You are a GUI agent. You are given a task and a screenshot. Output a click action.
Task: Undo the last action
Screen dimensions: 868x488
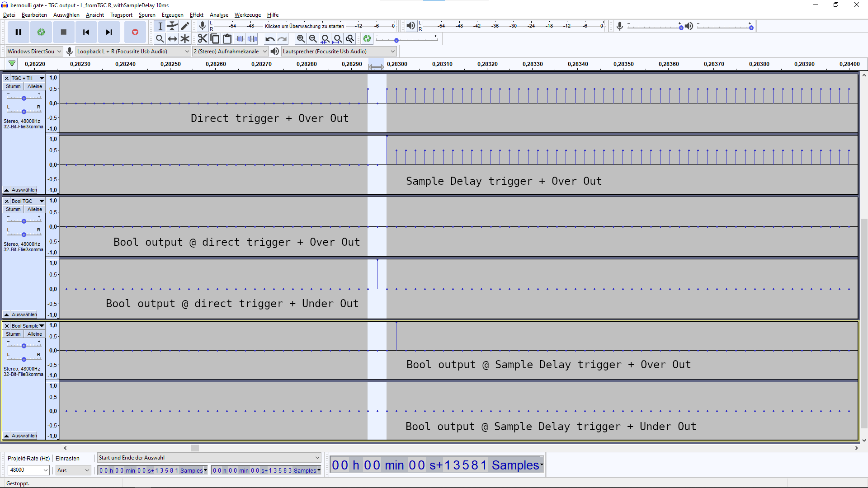coord(270,38)
